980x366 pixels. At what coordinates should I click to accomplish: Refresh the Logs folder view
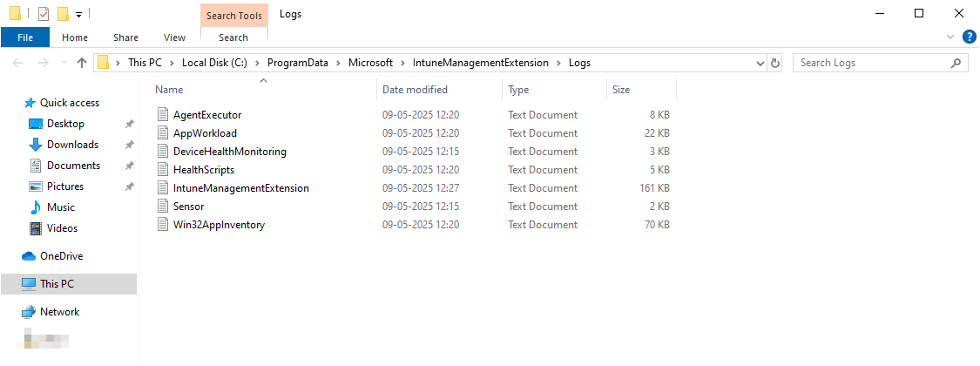click(775, 63)
